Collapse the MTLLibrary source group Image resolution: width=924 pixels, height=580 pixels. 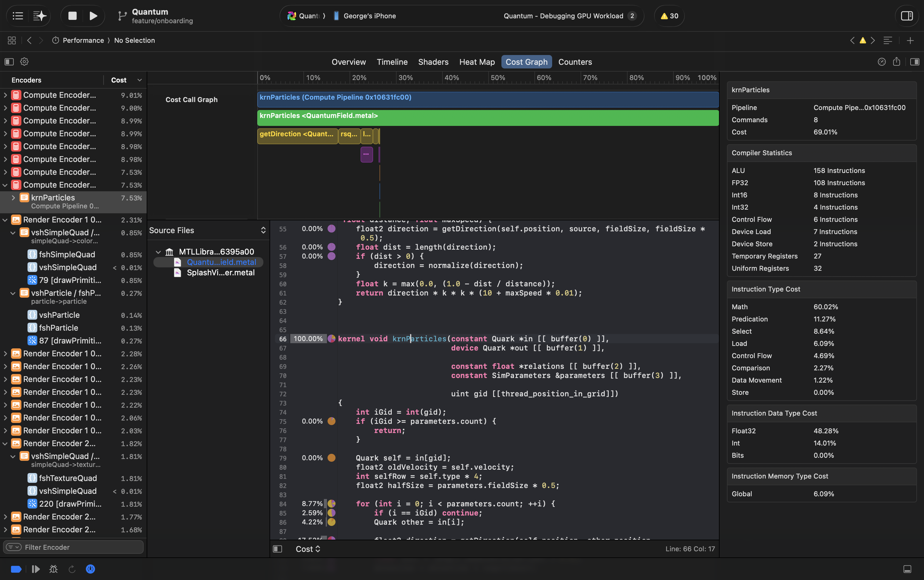click(158, 251)
